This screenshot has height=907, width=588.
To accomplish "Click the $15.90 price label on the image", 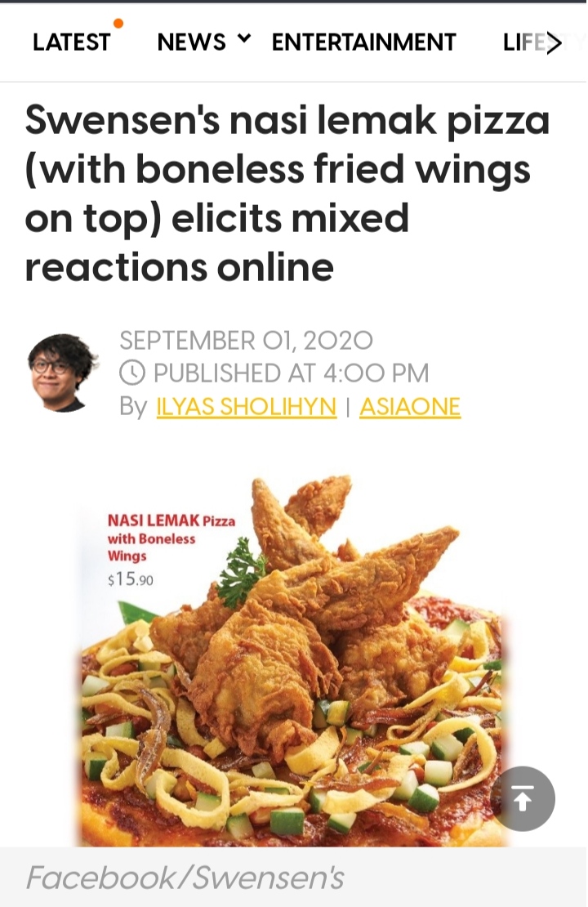I will (131, 579).
